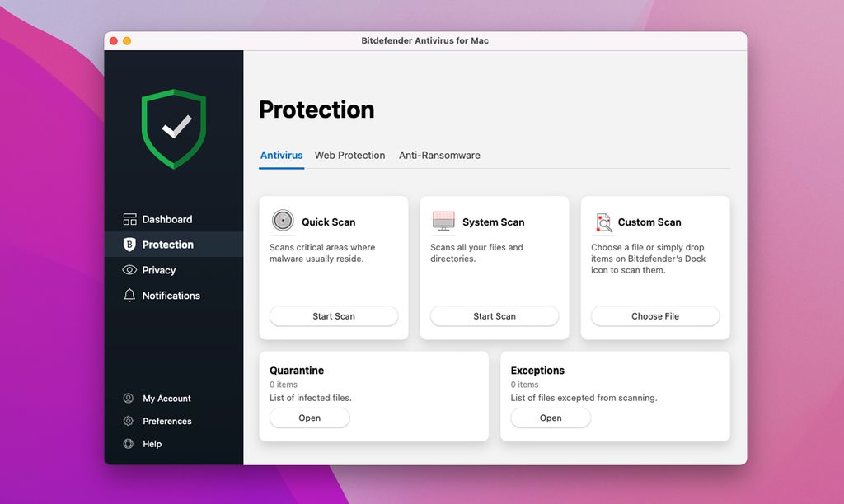Open the Exceptions list
The image size is (844, 504).
pyautogui.click(x=551, y=418)
